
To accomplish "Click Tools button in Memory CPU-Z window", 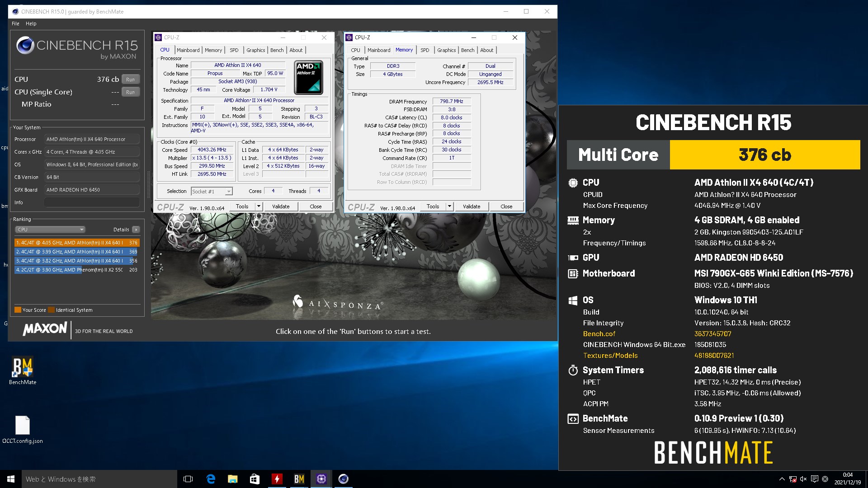I will tap(433, 206).
